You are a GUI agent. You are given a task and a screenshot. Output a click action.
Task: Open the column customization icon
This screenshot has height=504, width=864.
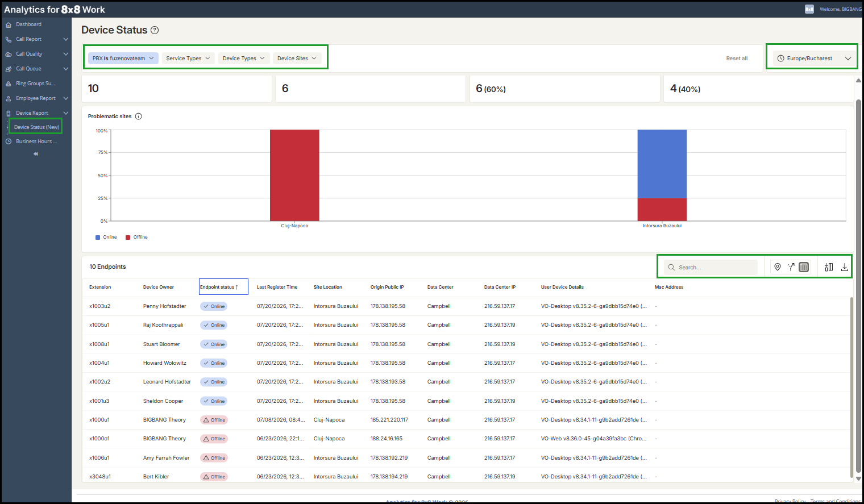pyautogui.click(x=829, y=267)
